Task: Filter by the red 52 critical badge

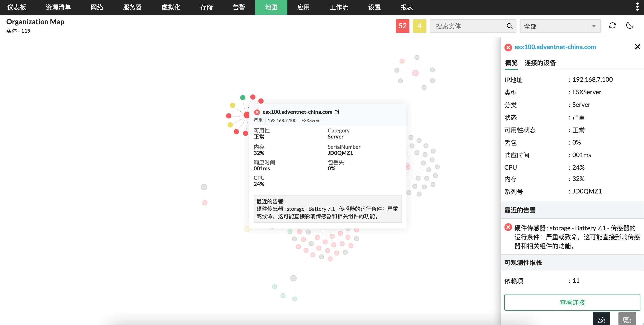Action: pyautogui.click(x=402, y=26)
